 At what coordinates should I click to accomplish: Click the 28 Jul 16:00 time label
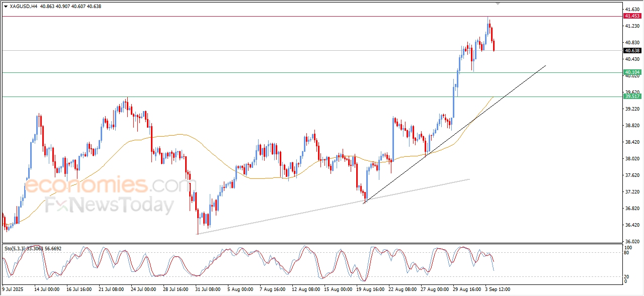(176, 289)
